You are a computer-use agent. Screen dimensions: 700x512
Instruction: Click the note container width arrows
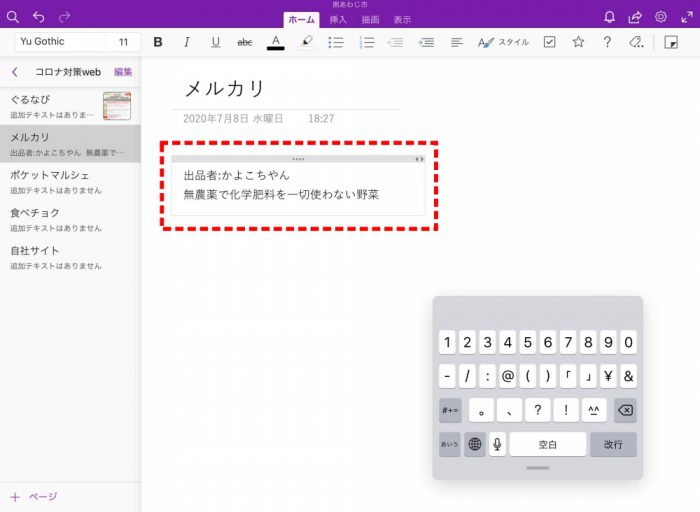[419, 159]
